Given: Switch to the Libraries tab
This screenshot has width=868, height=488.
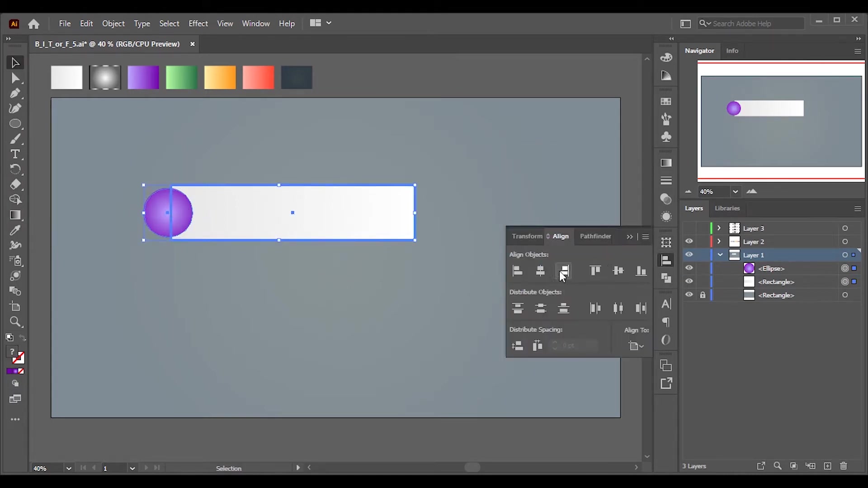Looking at the screenshot, I should 727,208.
